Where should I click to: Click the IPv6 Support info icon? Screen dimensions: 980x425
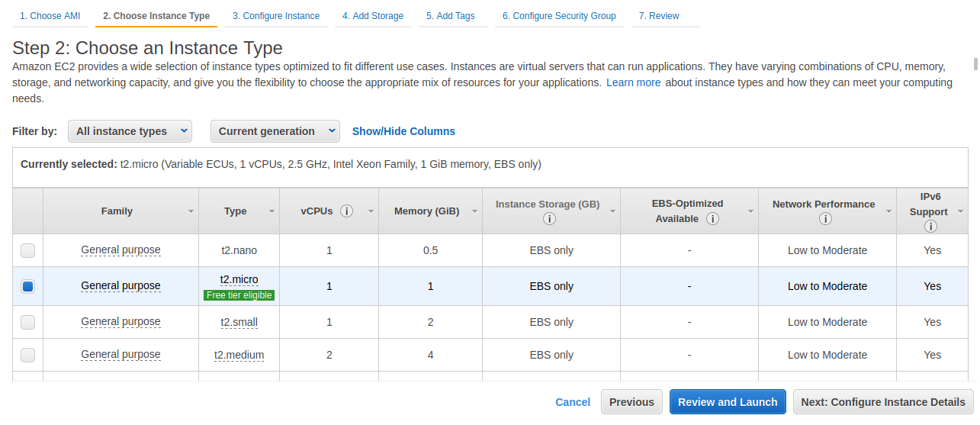pos(930,227)
